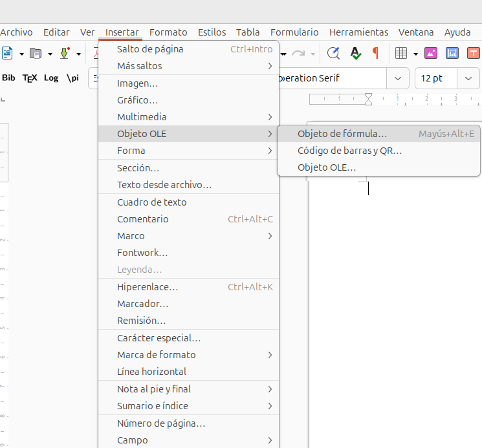Run spelling check icon
The height and width of the screenshot is (448, 482).
(356, 54)
